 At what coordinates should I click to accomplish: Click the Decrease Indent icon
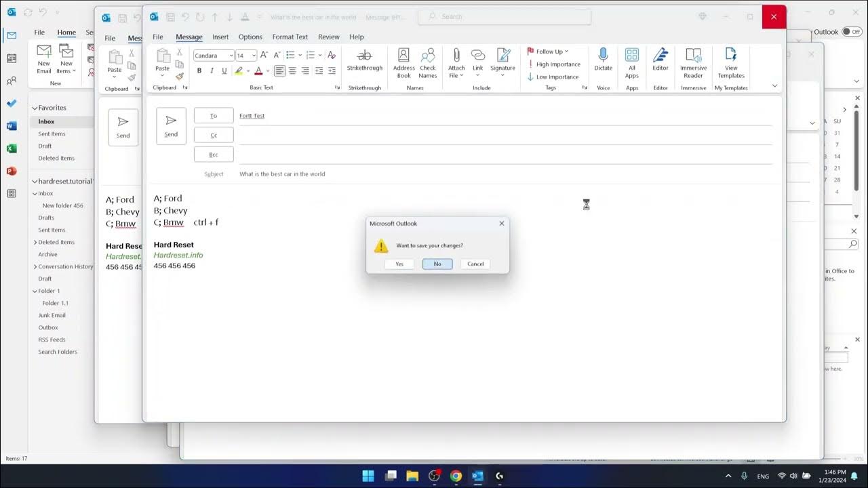pyautogui.click(x=319, y=70)
